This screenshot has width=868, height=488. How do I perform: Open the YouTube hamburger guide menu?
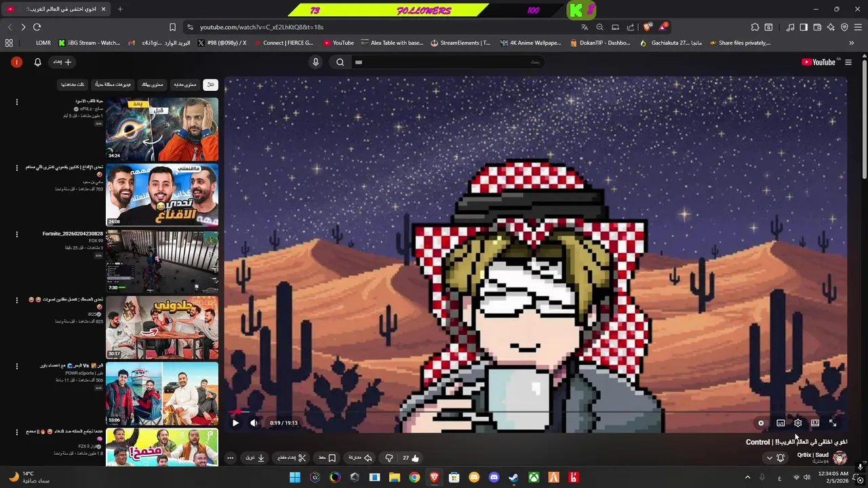point(848,62)
